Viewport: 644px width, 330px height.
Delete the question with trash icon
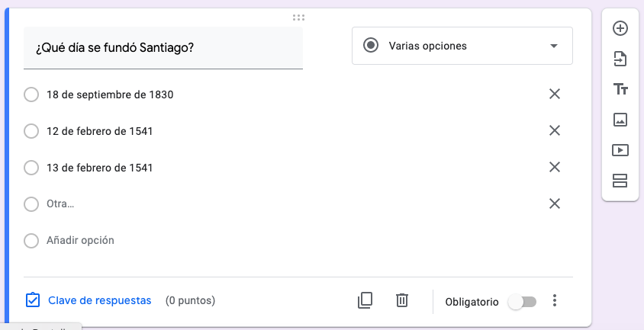click(x=402, y=300)
